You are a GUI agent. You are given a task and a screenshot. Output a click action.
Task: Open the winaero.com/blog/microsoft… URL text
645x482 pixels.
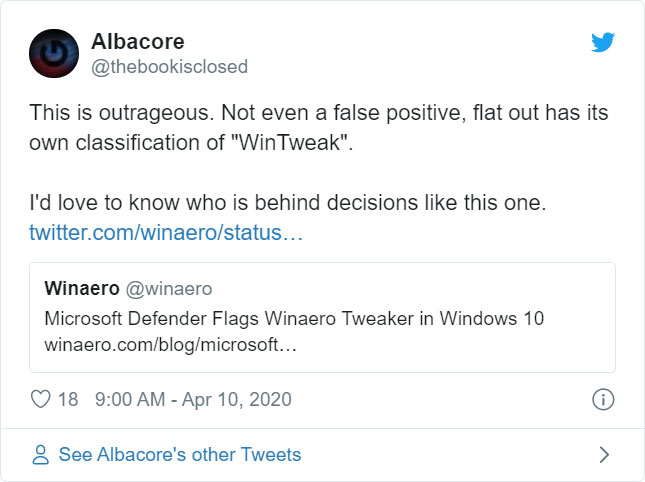point(170,345)
